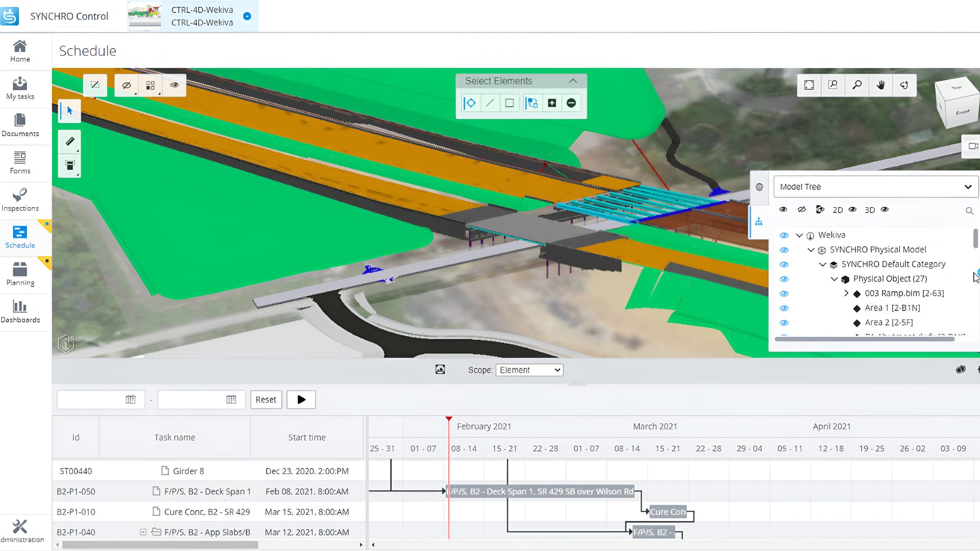Toggle 2D visibility eye
The image size is (980, 551).
(852, 210)
